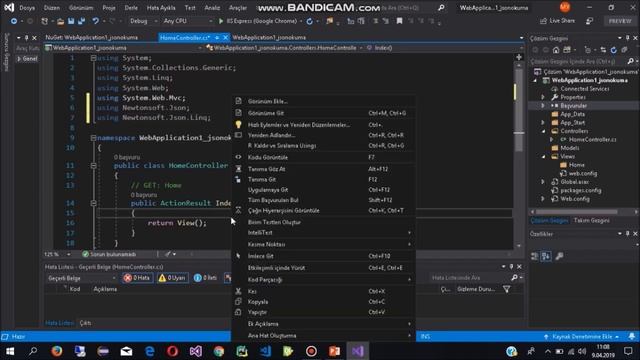Open the Dosya menu

(27, 8)
